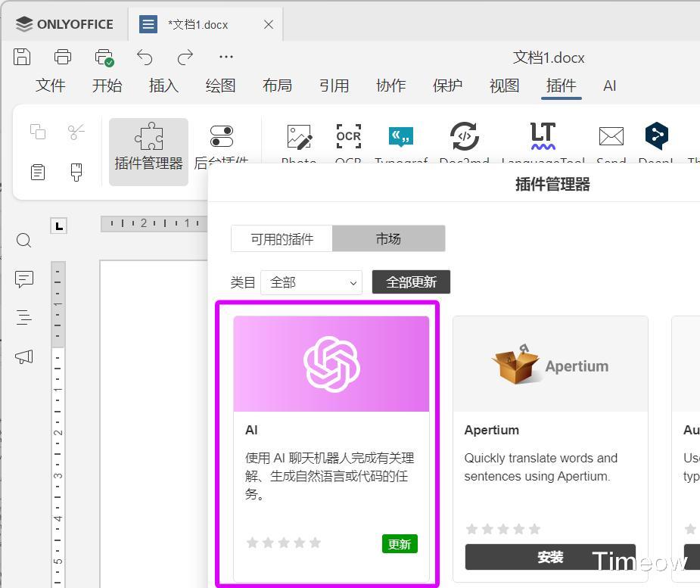
Task: Switch to 可用的插件 tab
Action: click(x=282, y=239)
